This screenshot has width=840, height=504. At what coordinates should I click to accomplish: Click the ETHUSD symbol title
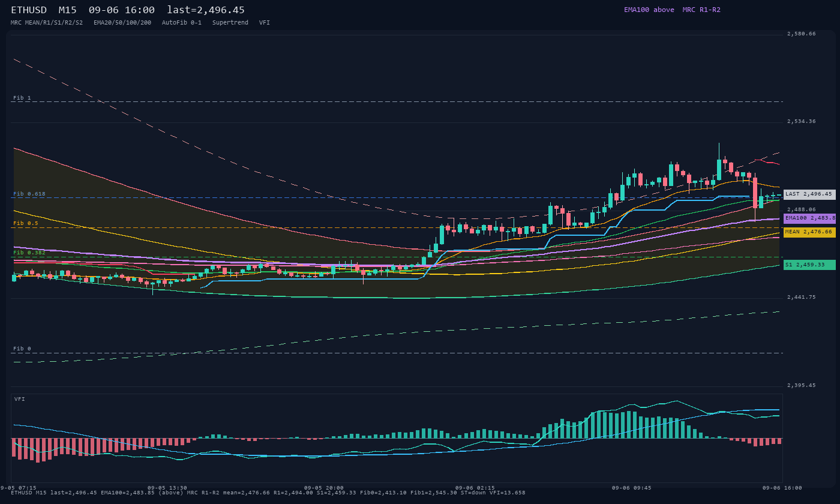coord(31,10)
